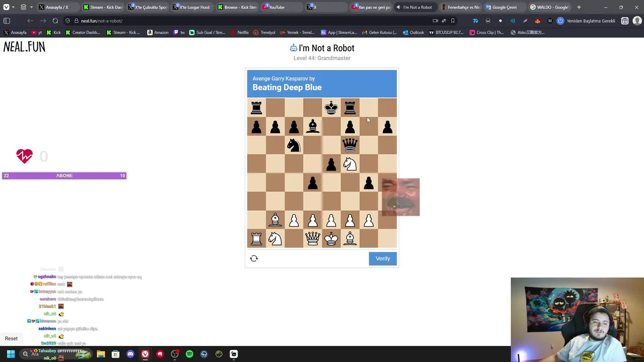The image size is (644, 362).
Task: Open Microsoft Store from taskbar
Action: [x=115, y=354]
